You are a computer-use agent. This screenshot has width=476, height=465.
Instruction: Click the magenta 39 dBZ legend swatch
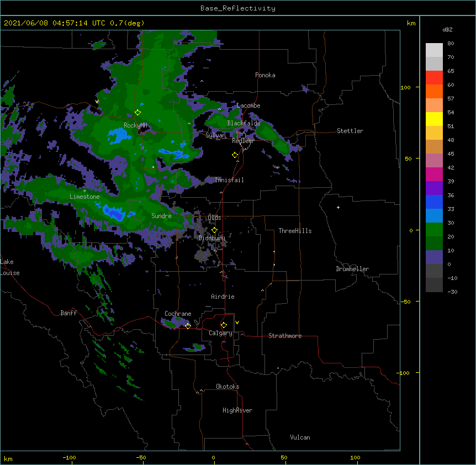[434, 174]
